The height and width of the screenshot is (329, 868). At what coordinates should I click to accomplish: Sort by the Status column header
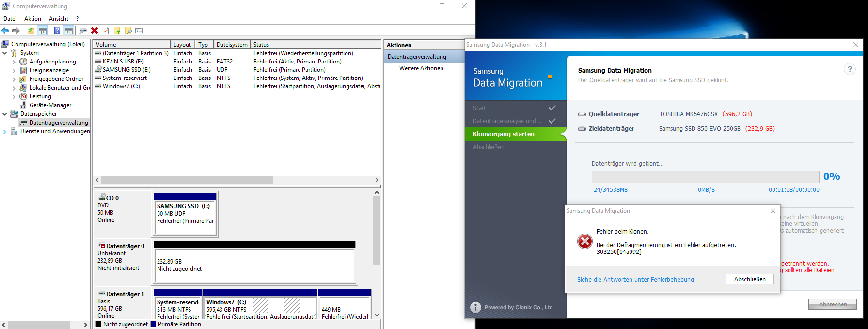point(316,44)
